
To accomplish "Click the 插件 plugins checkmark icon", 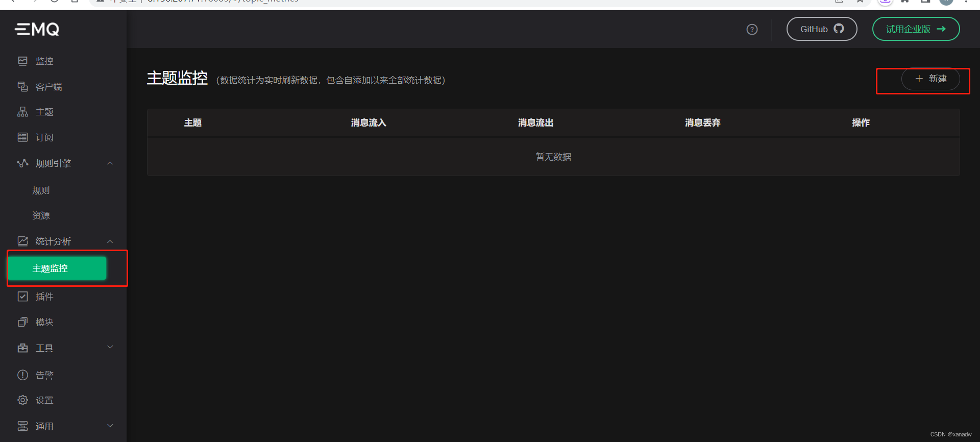I will point(22,297).
